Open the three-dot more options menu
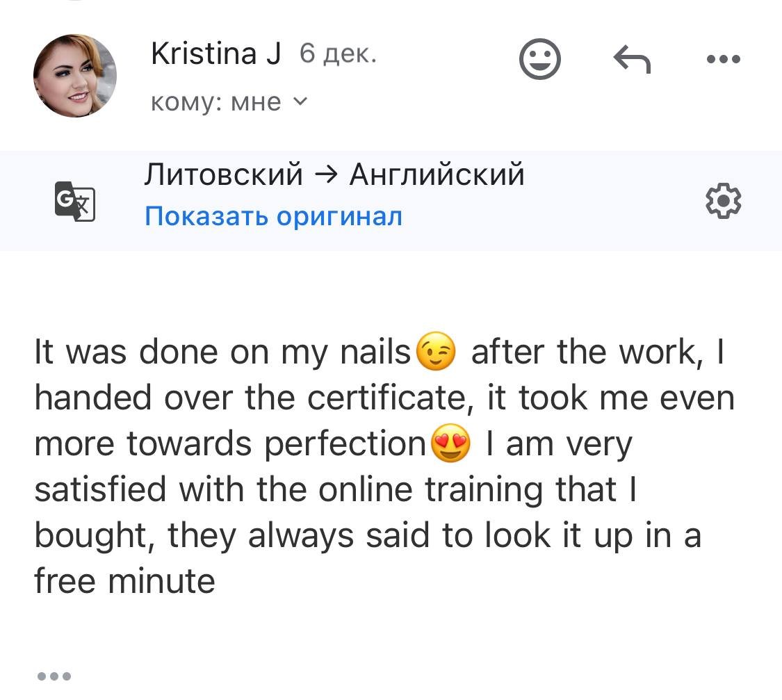This screenshot has width=782, height=700. tap(723, 60)
